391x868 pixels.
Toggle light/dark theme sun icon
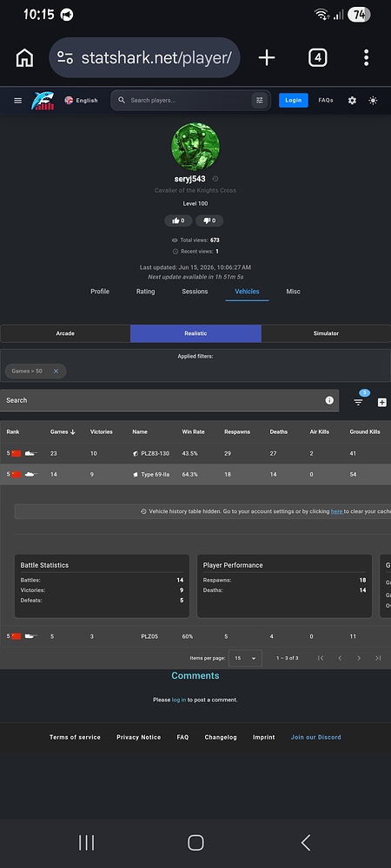(x=374, y=100)
